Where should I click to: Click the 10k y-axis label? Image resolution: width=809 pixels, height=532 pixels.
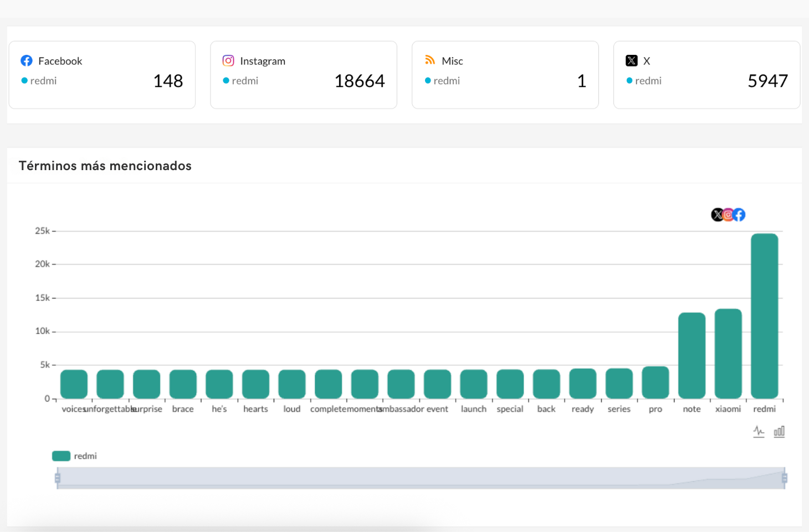tap(42, 331)
